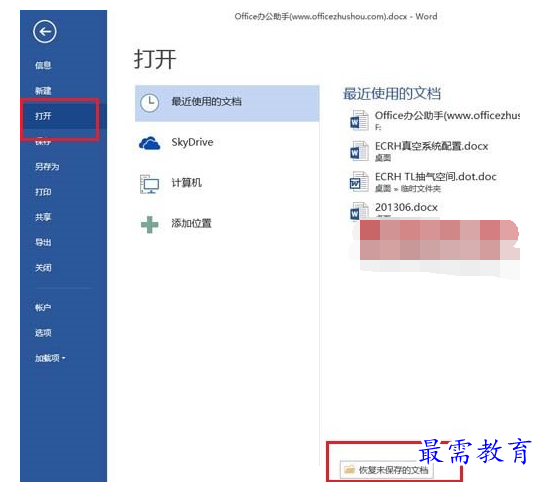540x483 pixels.
Task: Open the 共享 page
Action: click(43, 217)
